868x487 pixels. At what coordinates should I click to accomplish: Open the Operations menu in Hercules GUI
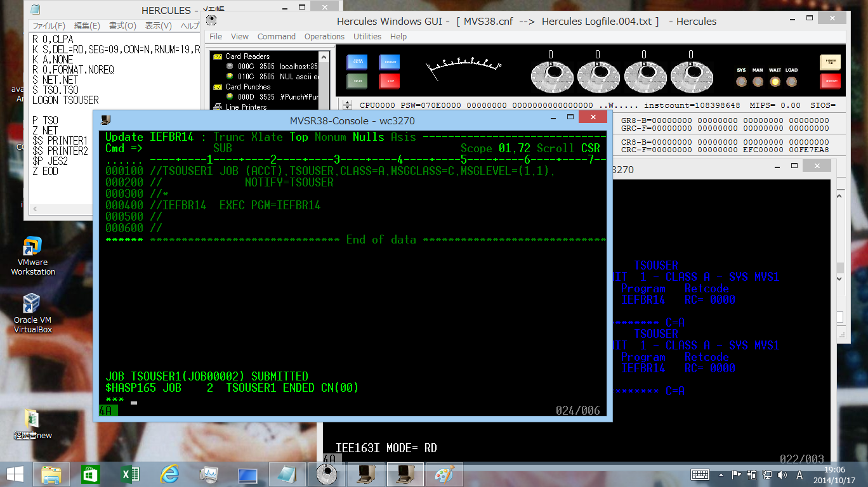point(324,36)
